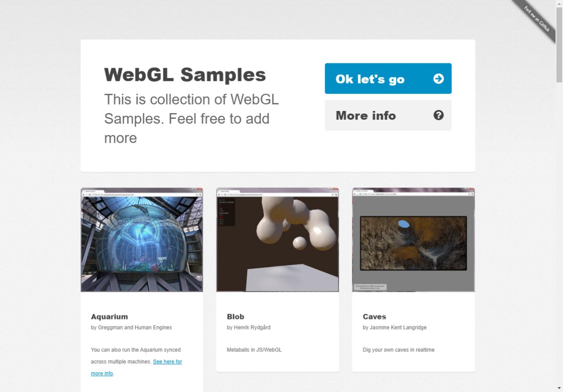Click the arrow icon on Ok let's go button
This screenshot has height=392, width=563.
point(439,79)
